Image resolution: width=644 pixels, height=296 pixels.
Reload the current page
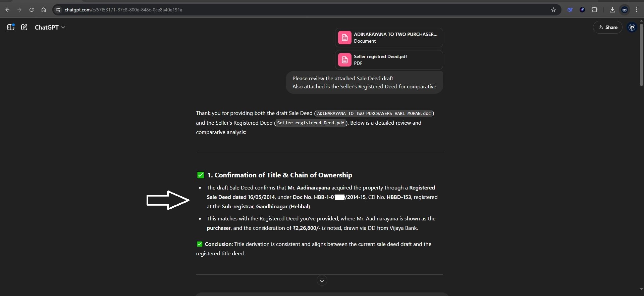pos(32,10)
